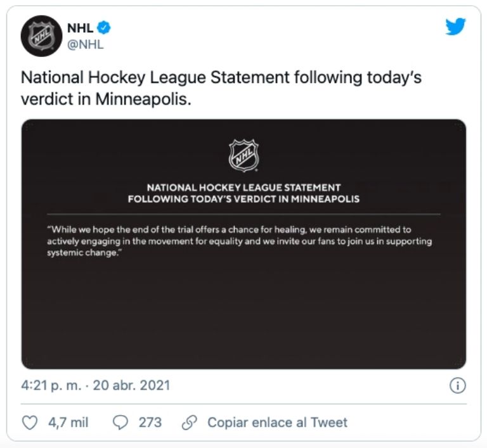Click the 273 replies count
The image size is (487, 448).
pyautogui.click(x=150, y=422)
